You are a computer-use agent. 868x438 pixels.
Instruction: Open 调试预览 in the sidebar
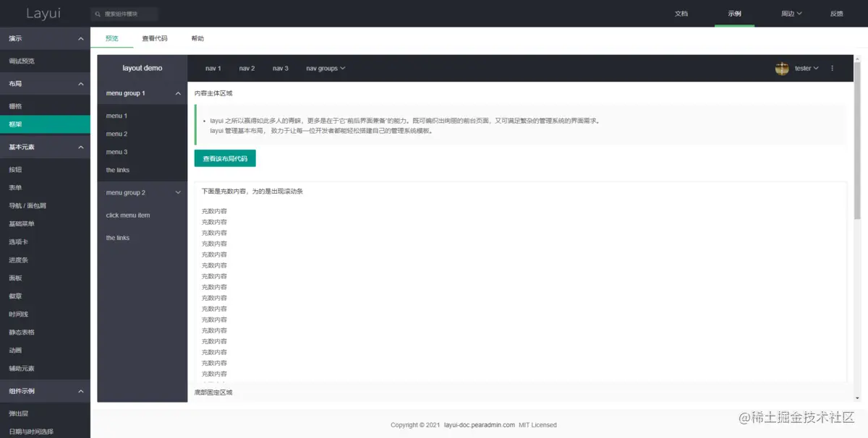point(45,61)
